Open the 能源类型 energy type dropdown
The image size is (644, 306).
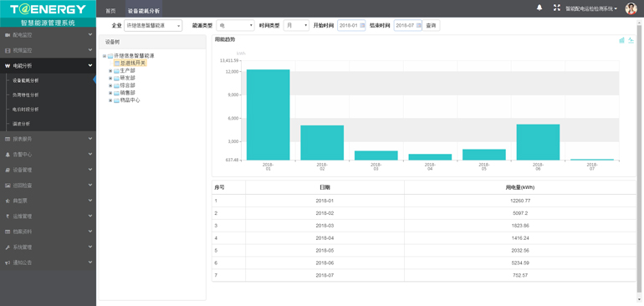tap(235, 25)
